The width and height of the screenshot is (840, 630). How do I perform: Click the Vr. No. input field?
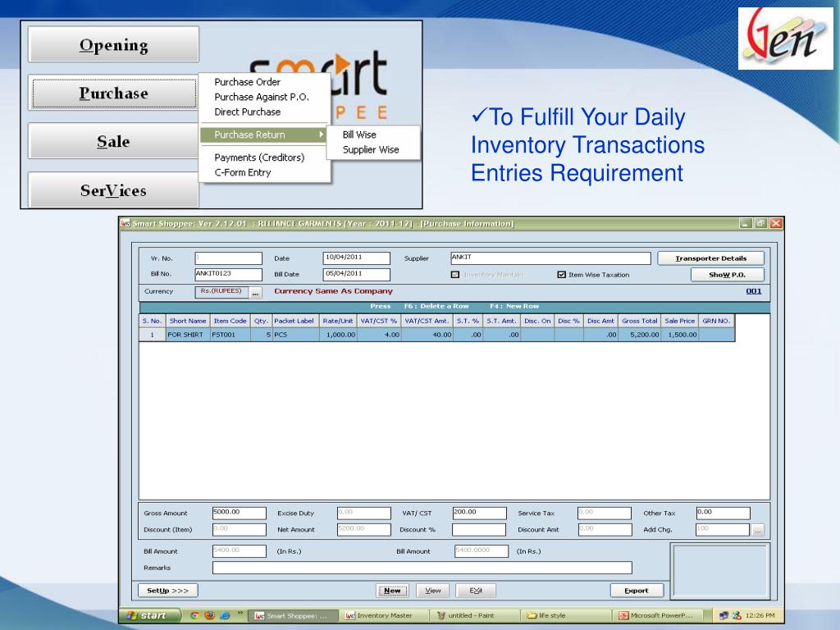tap(228, 258)
